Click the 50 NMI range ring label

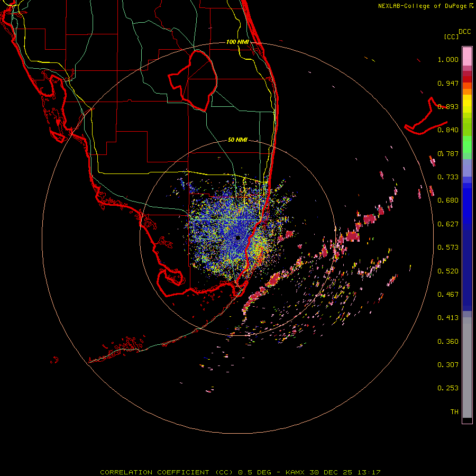click(237, 140)
